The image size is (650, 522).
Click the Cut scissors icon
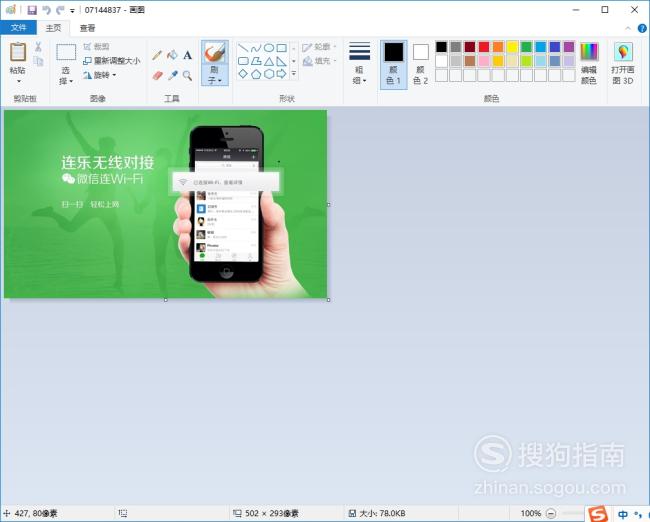(x=38, y=47)
